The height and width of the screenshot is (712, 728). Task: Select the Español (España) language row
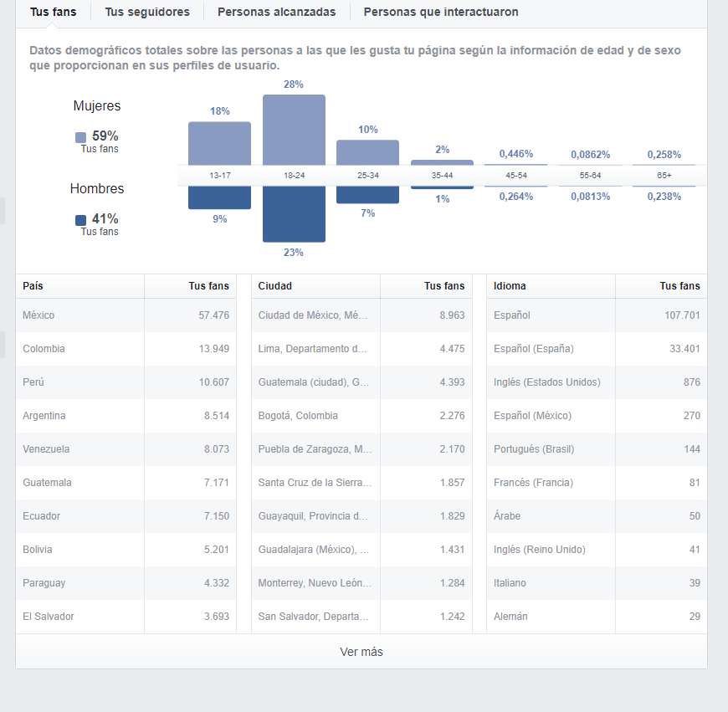[597, 349]
